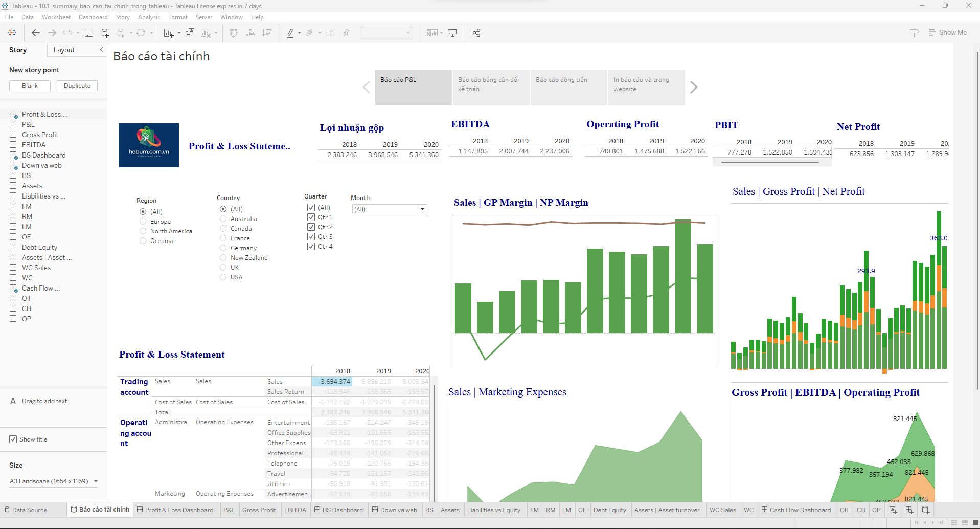
Task: Select the Báo cáo dòng tiền story point
Action: 568,87
